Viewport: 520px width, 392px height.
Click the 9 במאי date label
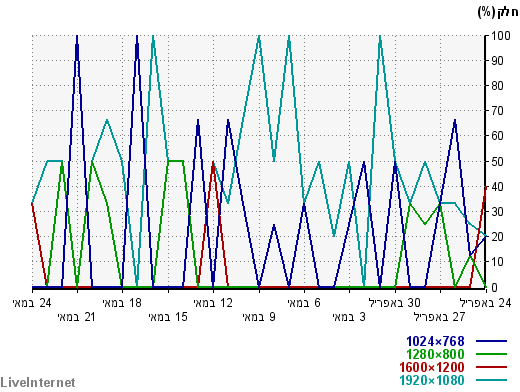pyautogui.click(x=259, y=317)
